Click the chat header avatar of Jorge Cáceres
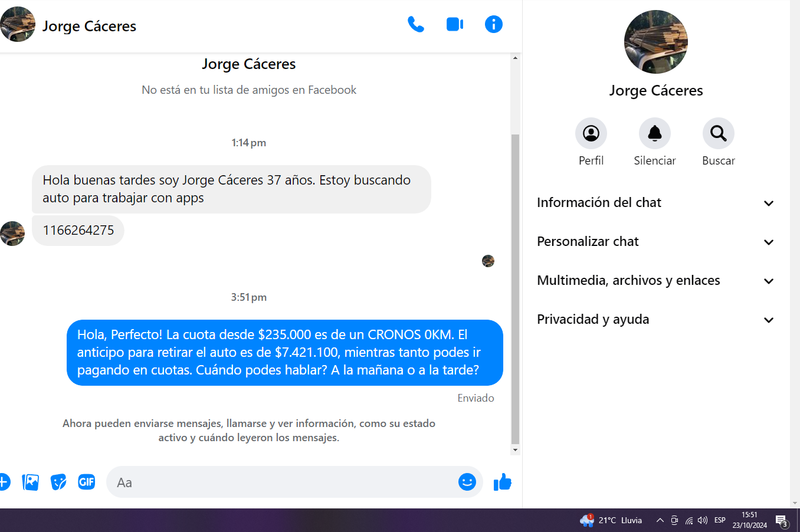Screen dimensions: 800x532 tap(18, 24)
